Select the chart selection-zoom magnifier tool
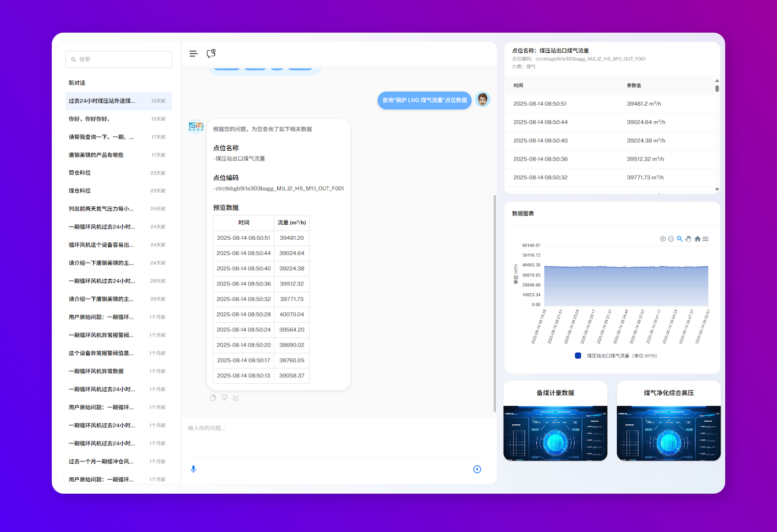 tap(680, 239)
